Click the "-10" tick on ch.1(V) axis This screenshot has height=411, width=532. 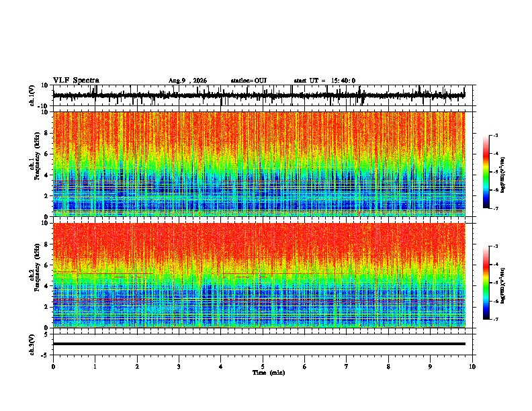pyautogui.click(x=43, y=106)
